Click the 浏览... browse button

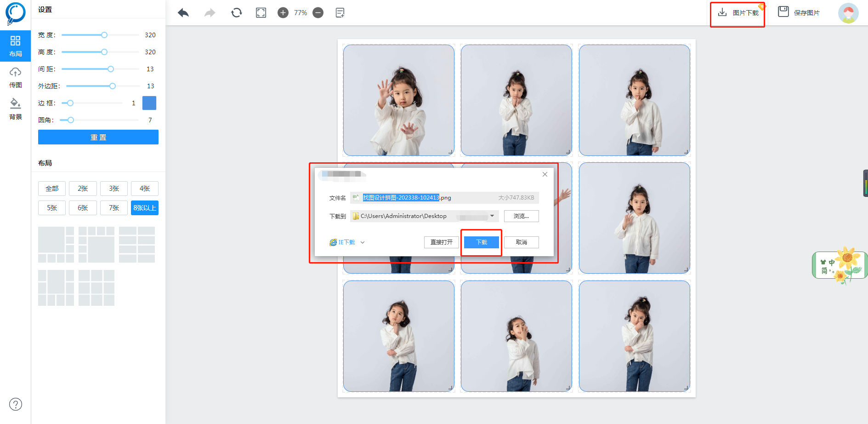pos(522,216)
